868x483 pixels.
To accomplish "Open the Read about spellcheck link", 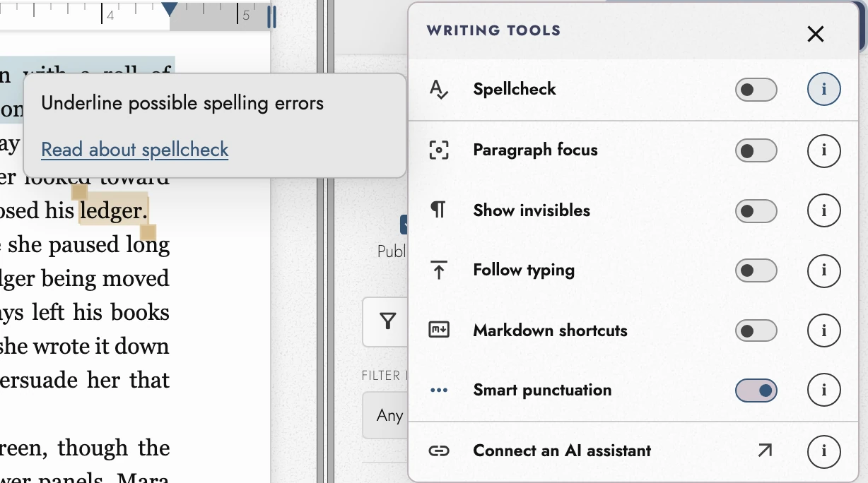I will [135, 150].
